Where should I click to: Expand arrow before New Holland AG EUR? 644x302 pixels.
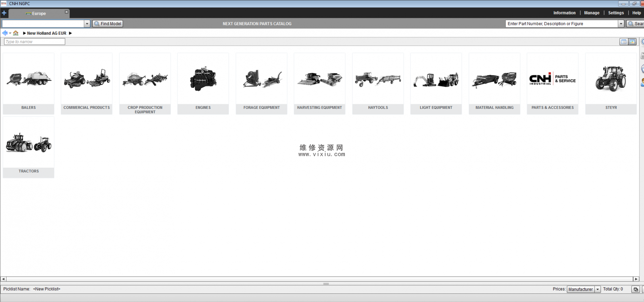click(x=24, y=33)
